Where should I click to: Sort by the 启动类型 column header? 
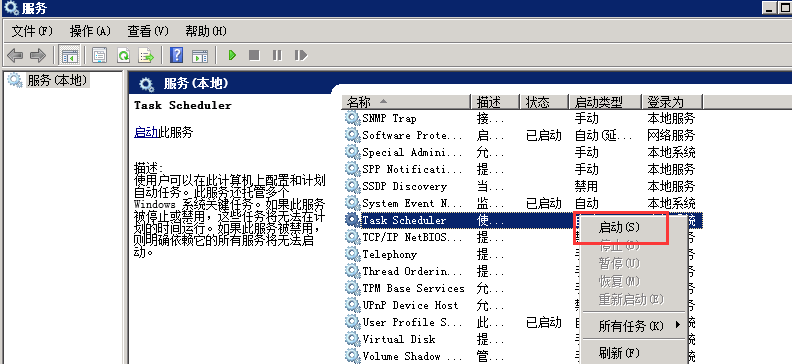click(605, 102)
